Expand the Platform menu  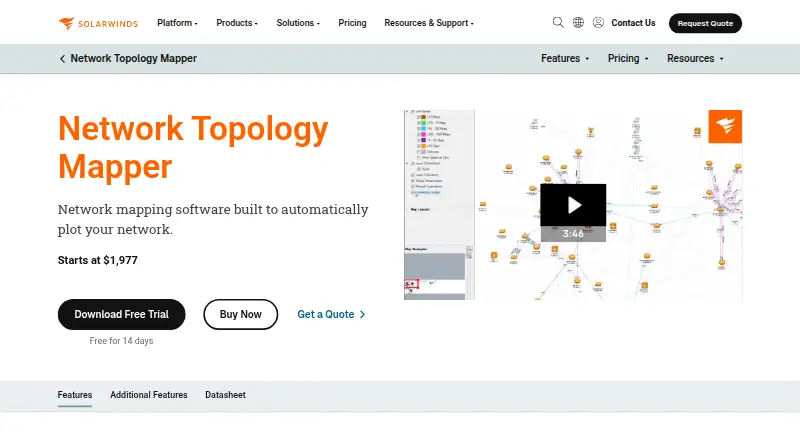[x=177, y=23]
